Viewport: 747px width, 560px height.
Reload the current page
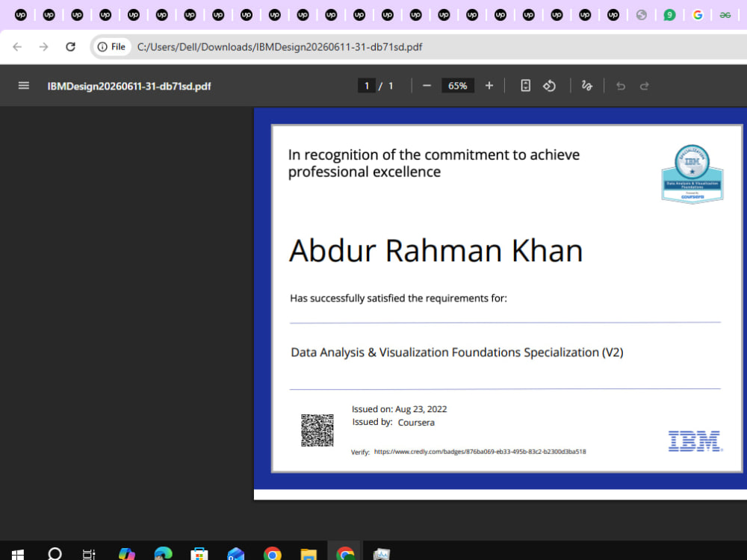click(x=70, y=46)
